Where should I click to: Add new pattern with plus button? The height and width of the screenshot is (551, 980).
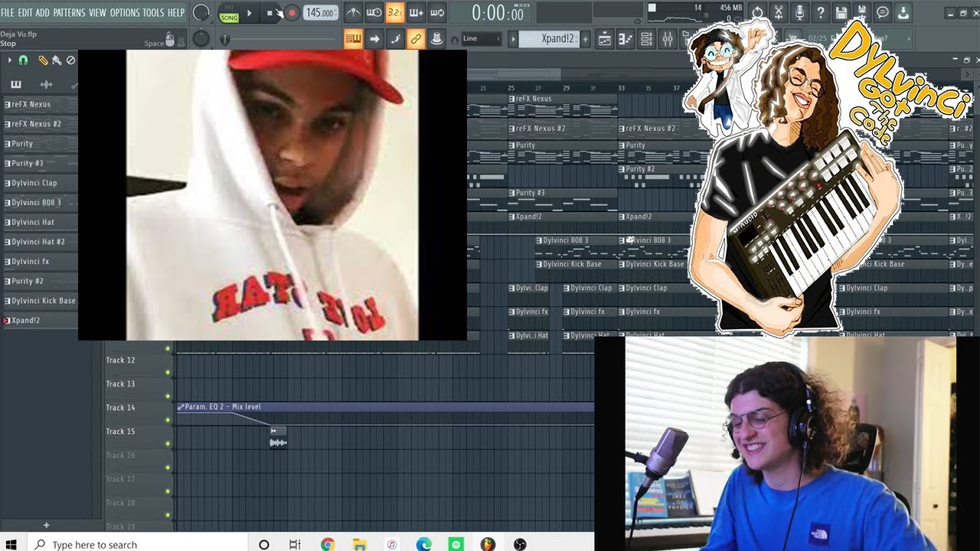click(586, 39)
